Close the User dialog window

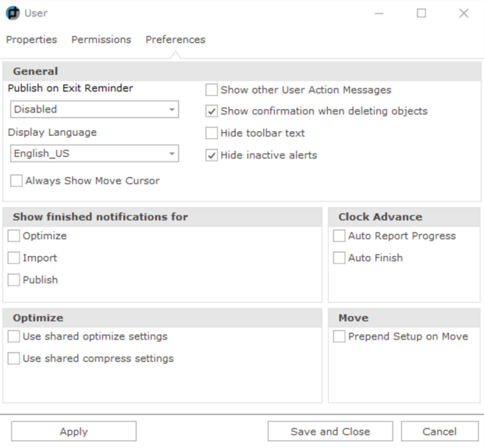[464, 13]
